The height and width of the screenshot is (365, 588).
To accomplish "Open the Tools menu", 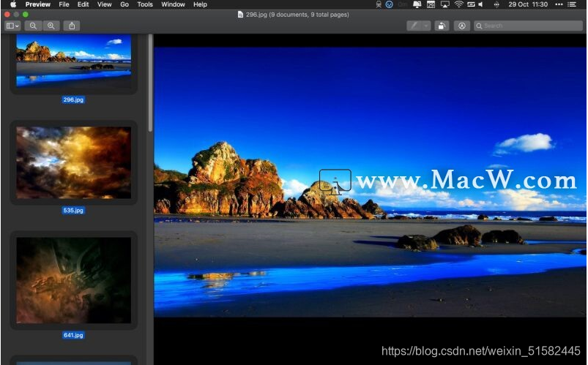I will coord(145,4).
